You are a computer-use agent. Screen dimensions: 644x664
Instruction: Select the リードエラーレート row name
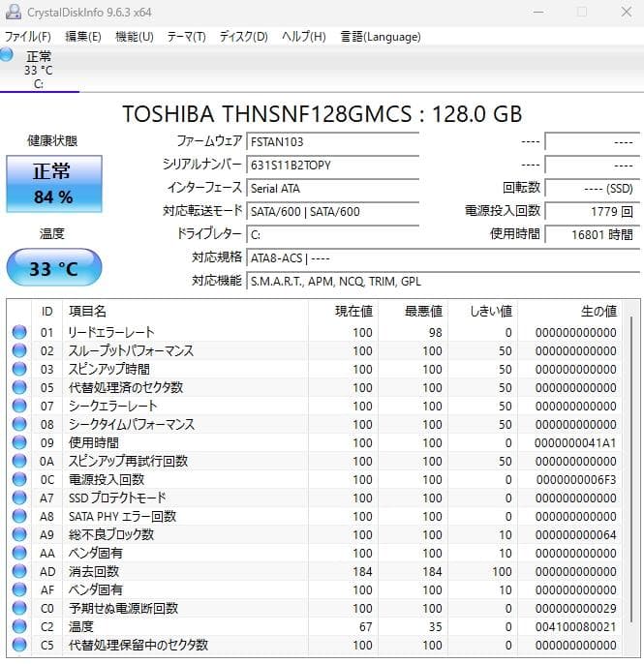pyautogui.click(x=111, y=332)
